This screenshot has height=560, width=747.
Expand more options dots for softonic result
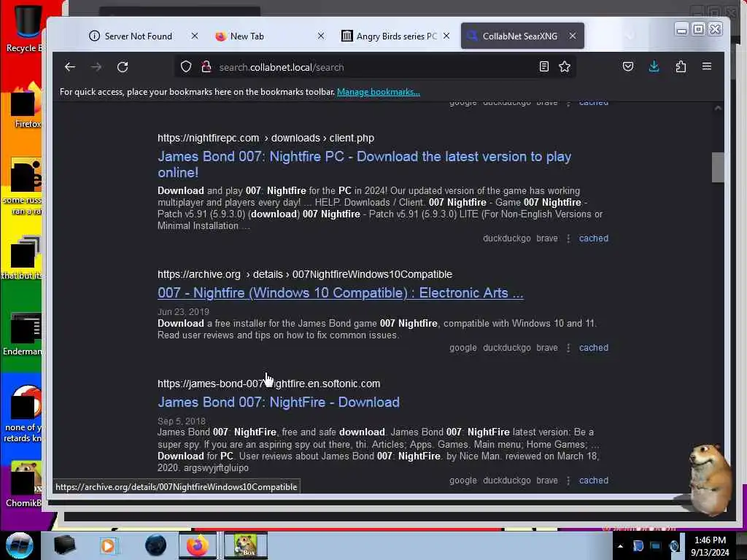[568, 480]
